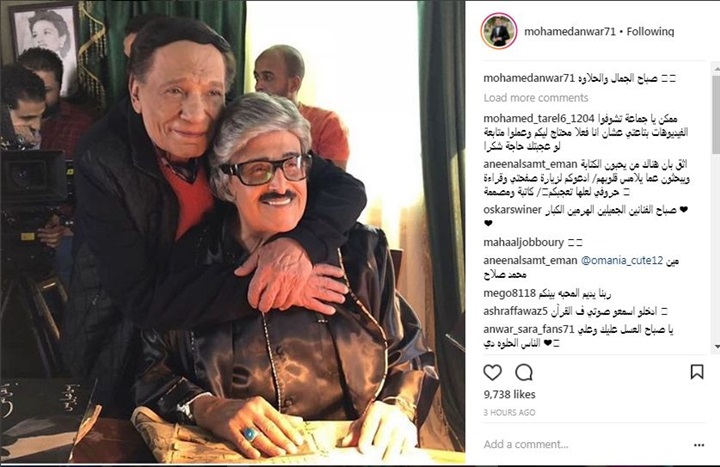
Task: Focus the Add a comment field
Action: click(x=583, y=444)
